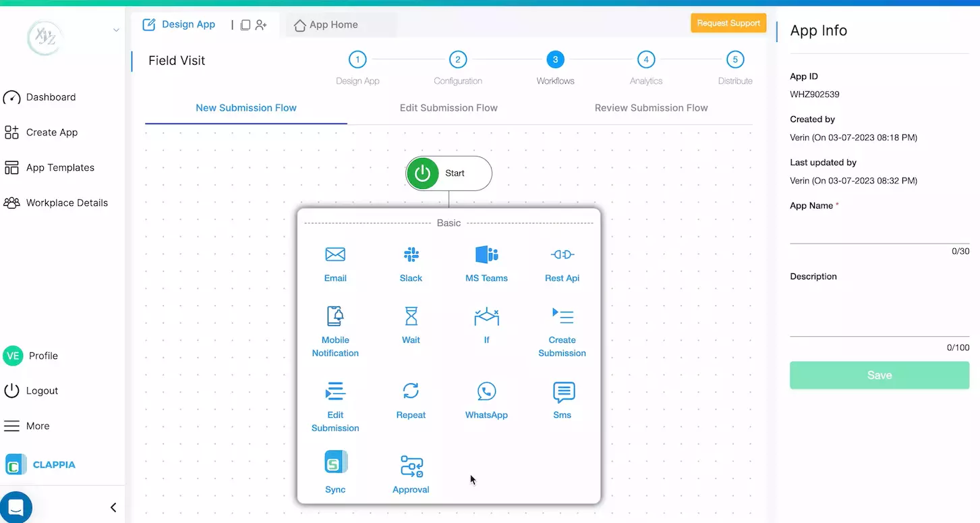Select the Approval workflow node
Image resolution: width=980 pixels, height=523 pixels.
pyautogui.click(x=411, y=472)
